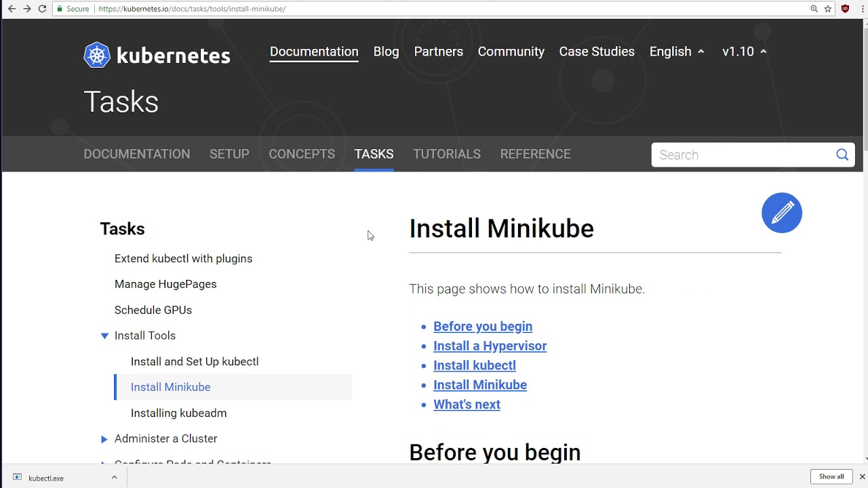Image resolution: width=868 pixels, height=488 pixels.
Task: Open kubectl.exe download options chevron
Action: 114,477
